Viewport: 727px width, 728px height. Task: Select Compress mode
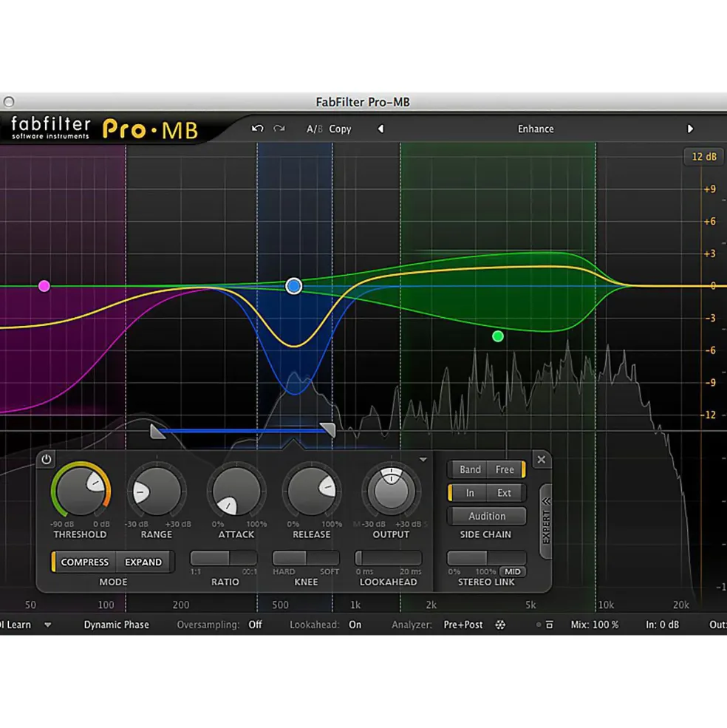click(x=84, y=562)
